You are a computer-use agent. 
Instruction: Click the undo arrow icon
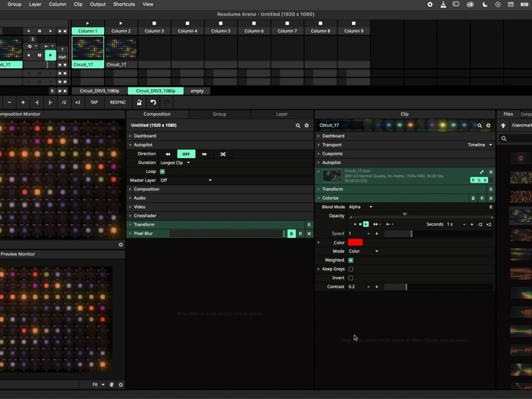click(153, 102)
